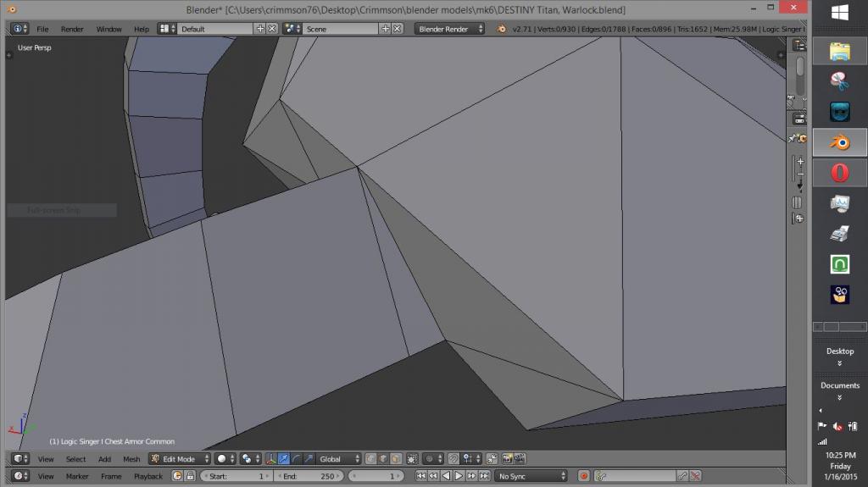Select vertex select mode icon
This screenshot has width=868, height=487.
click(x=370, y=459)
